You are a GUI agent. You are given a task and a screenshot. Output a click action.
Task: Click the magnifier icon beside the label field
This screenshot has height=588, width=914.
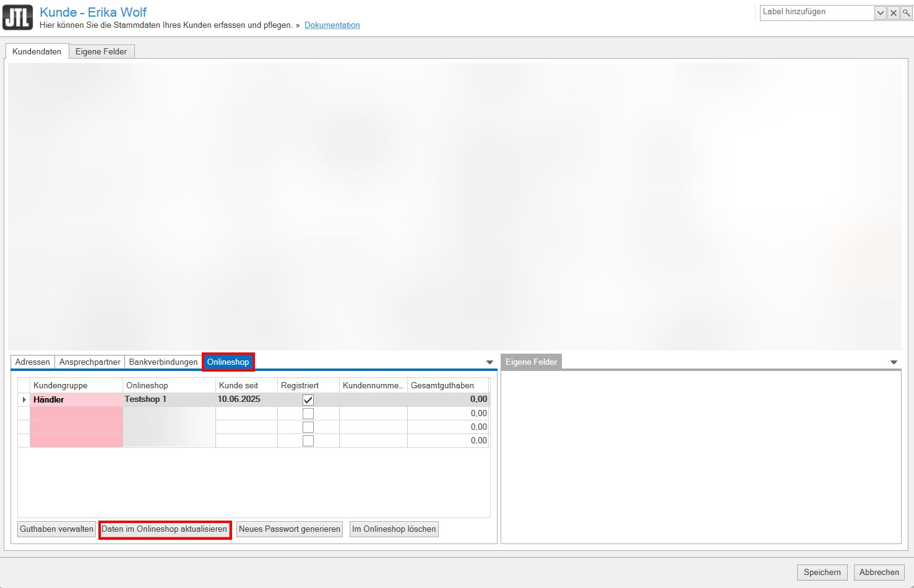(x=906, y=12)
